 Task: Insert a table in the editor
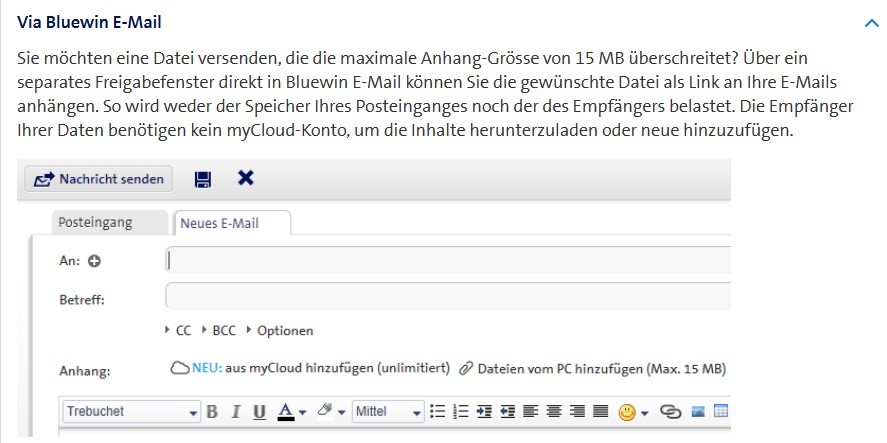[x=720, y=411]
